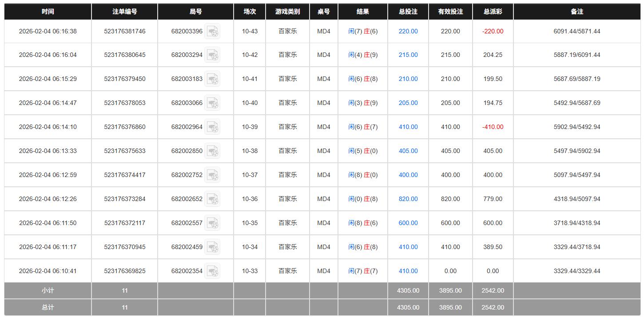Open the replay icon next to 682002964

coord(212,127)
